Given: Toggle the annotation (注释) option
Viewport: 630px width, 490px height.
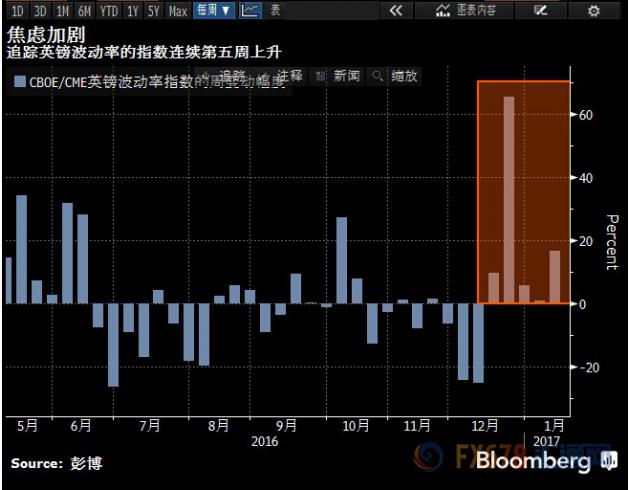Looking at the screenshot, I should click(289, 76).
